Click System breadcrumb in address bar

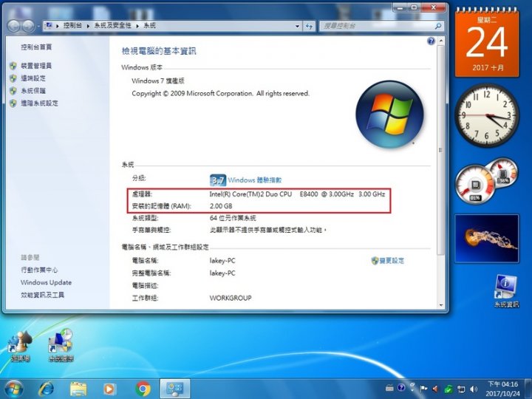(149, 25)
